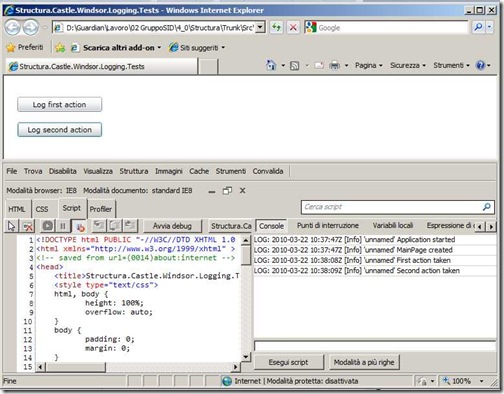Switch to the HTML tab
Viewport: 504px width, 394px height.
click(x=17, y=209)
